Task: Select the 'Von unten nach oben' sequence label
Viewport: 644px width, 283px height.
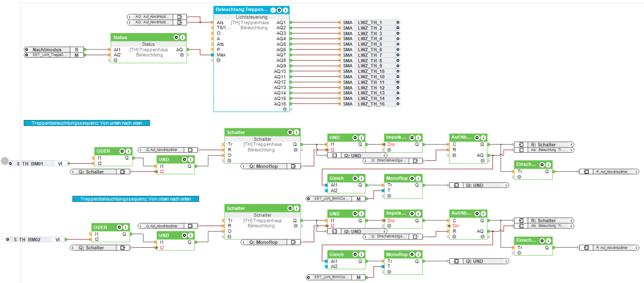Action: (87, 123)
